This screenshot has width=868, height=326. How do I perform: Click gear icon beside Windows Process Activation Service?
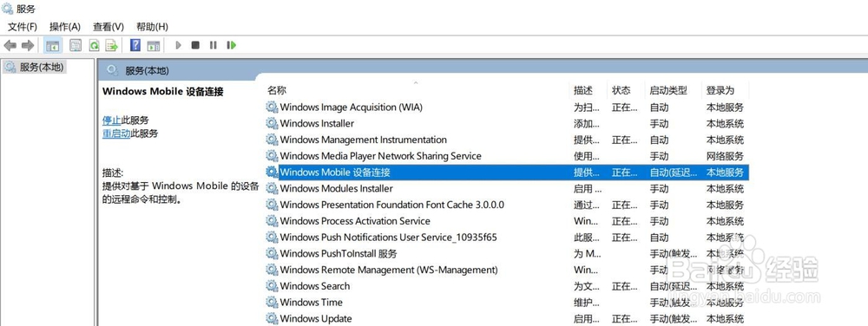(x=272, y=221)
